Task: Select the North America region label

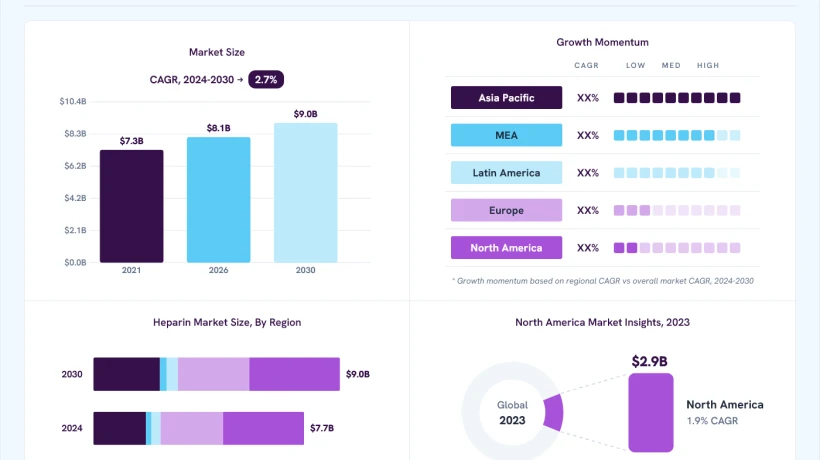Action: click(506, 248)
